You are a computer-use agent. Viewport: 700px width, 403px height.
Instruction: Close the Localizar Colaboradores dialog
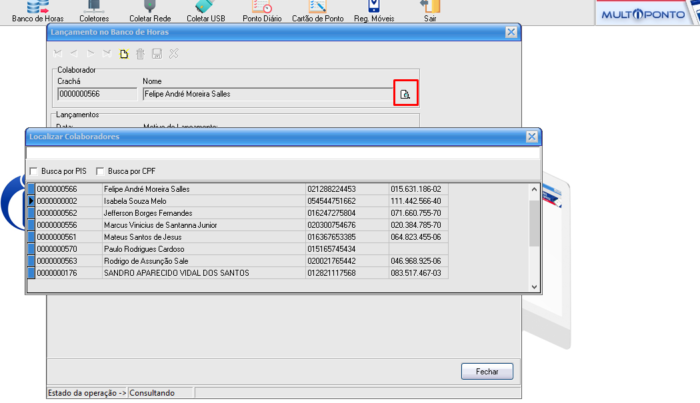[531, 136]
